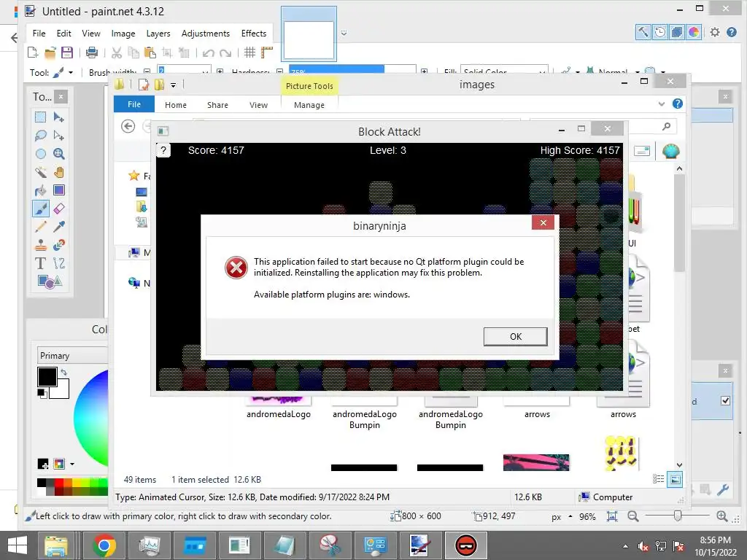747x560 pixels.
Task: Select the Move Selection tool
Action: [x=58, y=135]
